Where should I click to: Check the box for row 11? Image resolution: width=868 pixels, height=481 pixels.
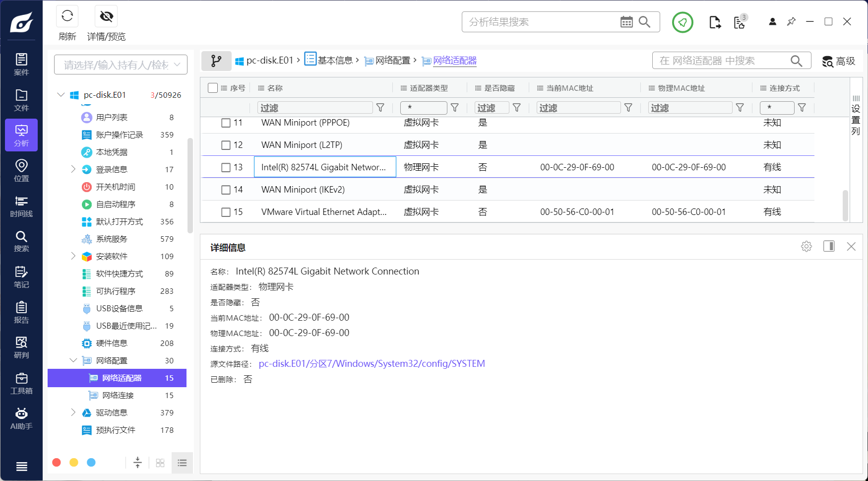point(226,123)
